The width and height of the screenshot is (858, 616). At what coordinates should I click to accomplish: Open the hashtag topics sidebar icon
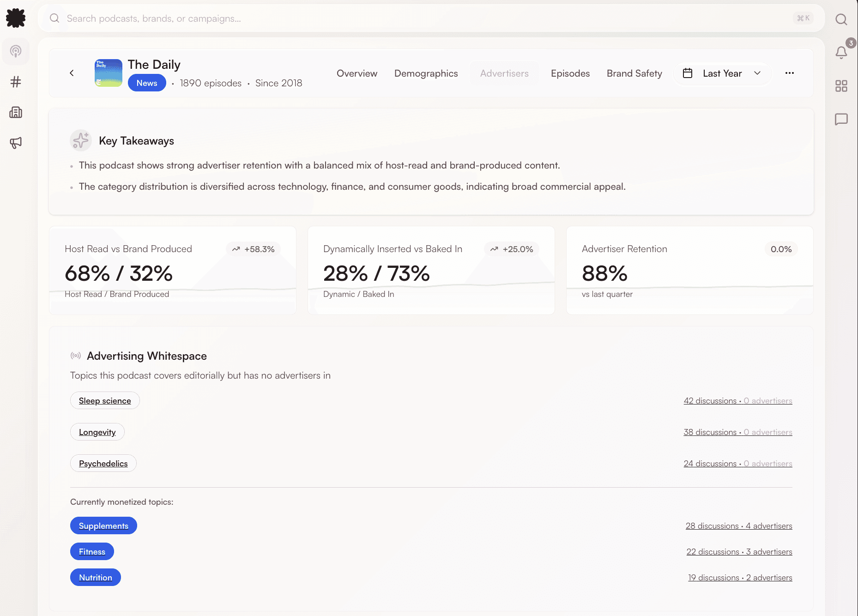[x=16, y=82]
